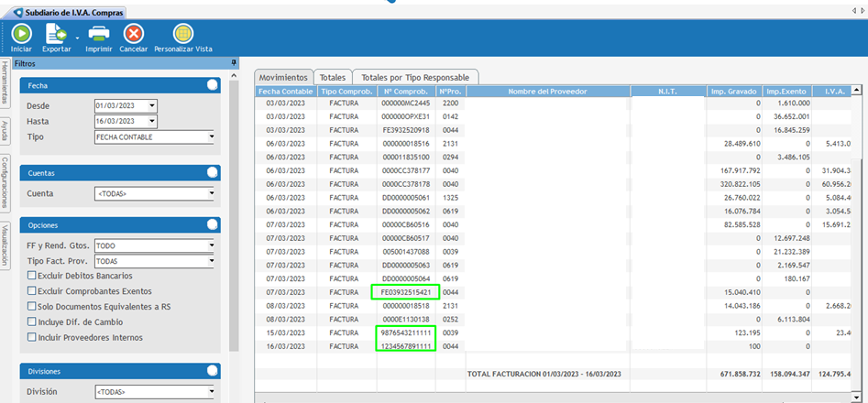
Task: Click tab strip scroll right arrow
Action: click(863, 11)
